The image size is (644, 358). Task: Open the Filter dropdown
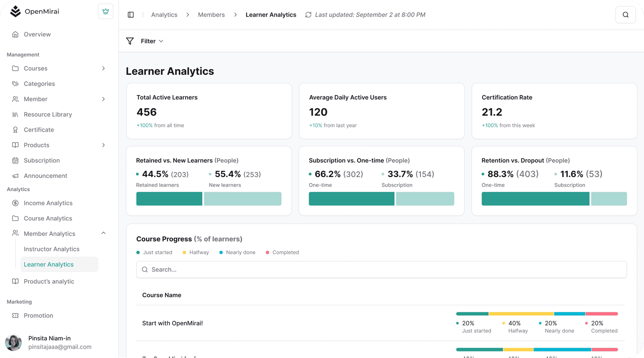click(152, 41)
